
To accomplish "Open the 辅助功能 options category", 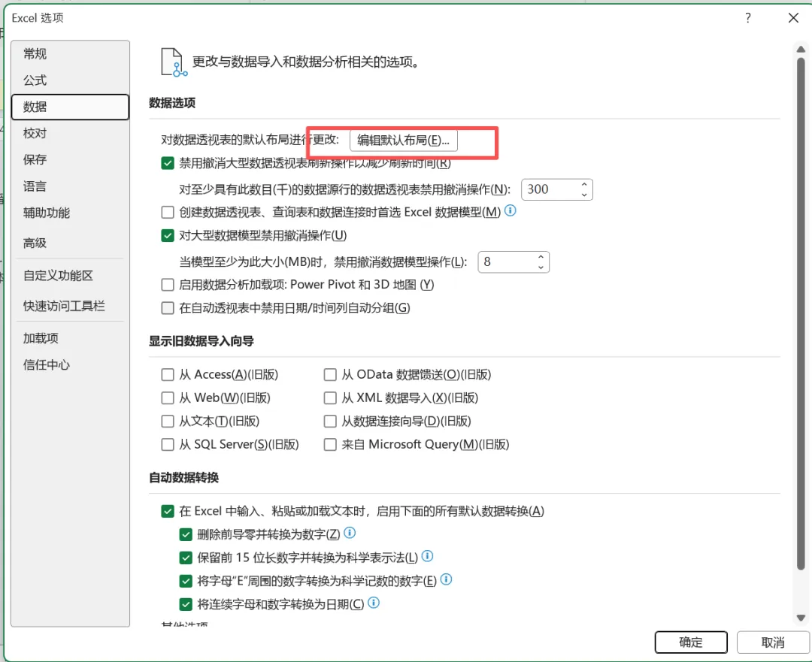I will coord(70,213).
